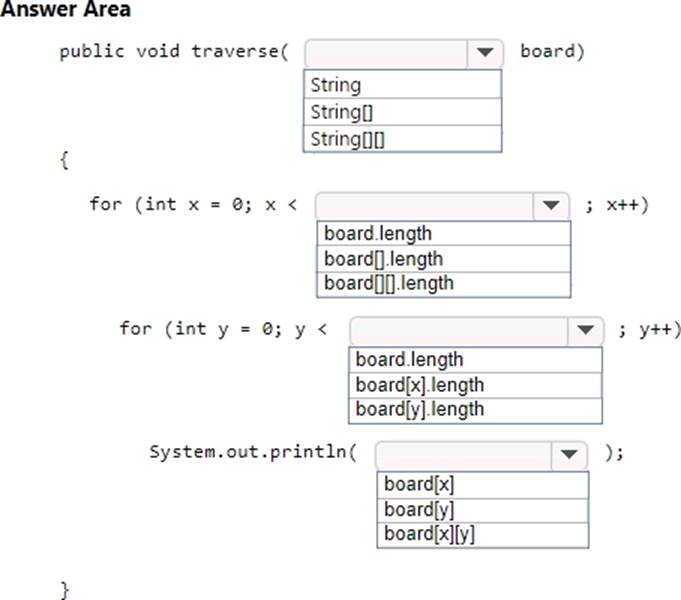Select the String option
The width and height of the screenshot is (681, 600).
tap(402, 85)
